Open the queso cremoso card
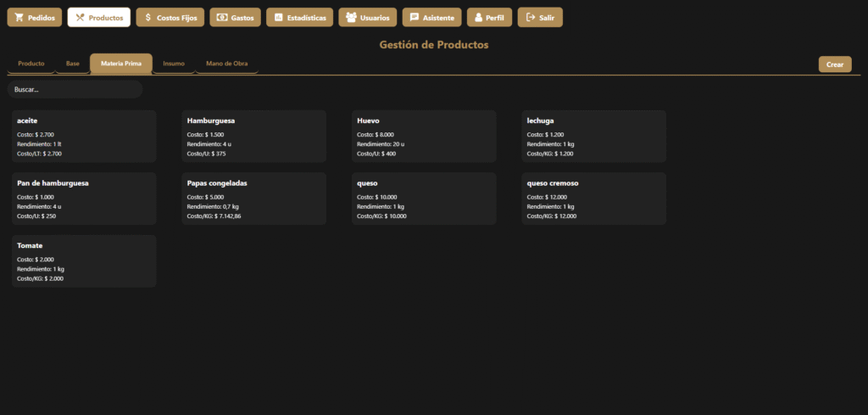This screenshot has height=415, width=868. [593, 199]
